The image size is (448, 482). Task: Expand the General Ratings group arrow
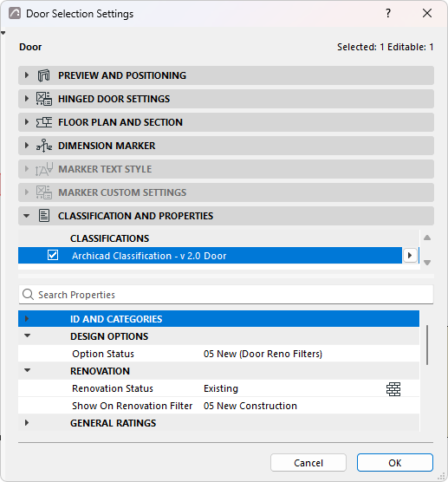pos(27,423)
